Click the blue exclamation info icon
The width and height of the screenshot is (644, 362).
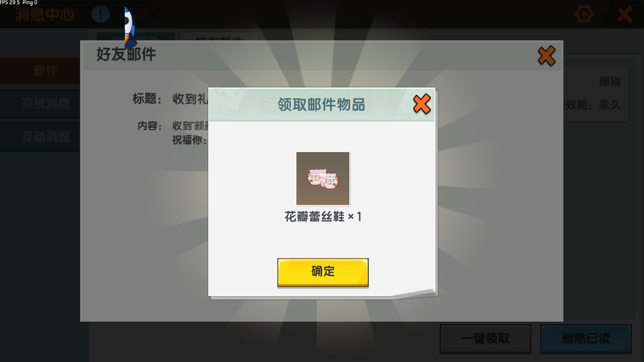coord(100,14)
